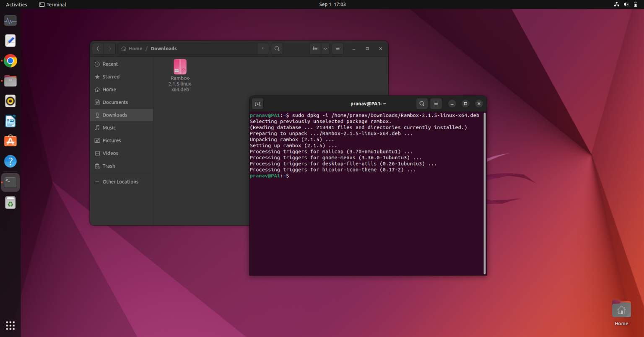
Task: Switch file browser to list view
Action: point(315,49)
